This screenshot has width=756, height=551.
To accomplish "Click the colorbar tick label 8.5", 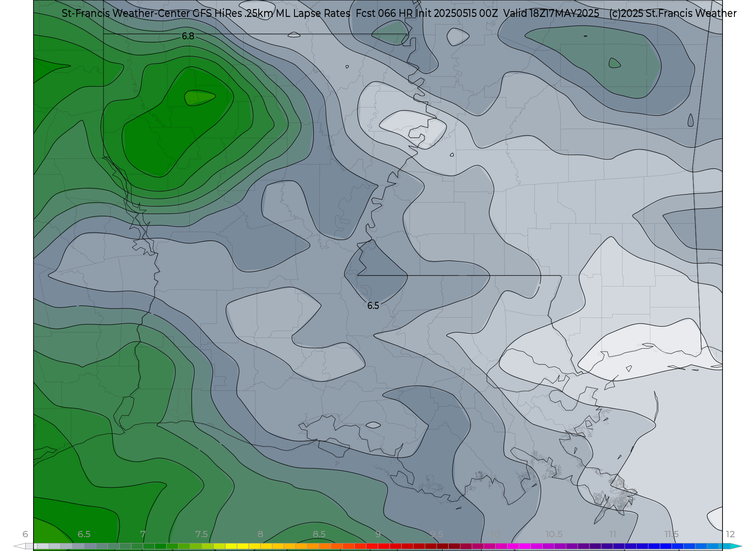I will 319,534.
